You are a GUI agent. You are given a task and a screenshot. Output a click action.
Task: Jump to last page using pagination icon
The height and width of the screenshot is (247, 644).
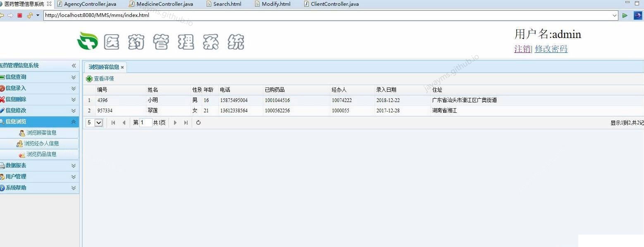click(186, 122)
